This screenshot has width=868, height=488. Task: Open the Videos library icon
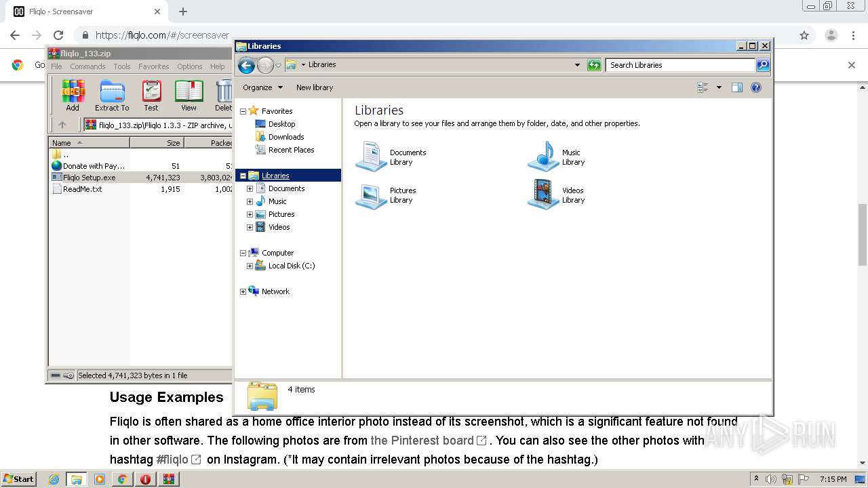click(x=543, y=195)
